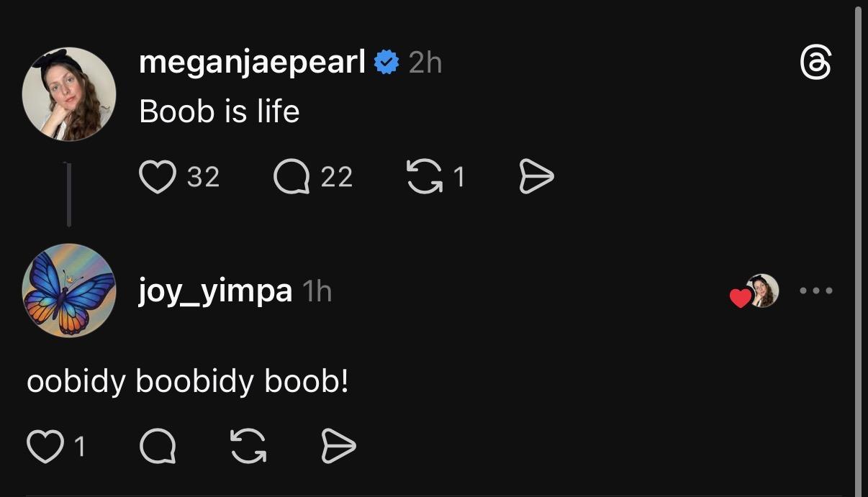This screenshot has height=497, width=868.
Task: Repost joy_yimpa's reply
Action: coord(248,447)
